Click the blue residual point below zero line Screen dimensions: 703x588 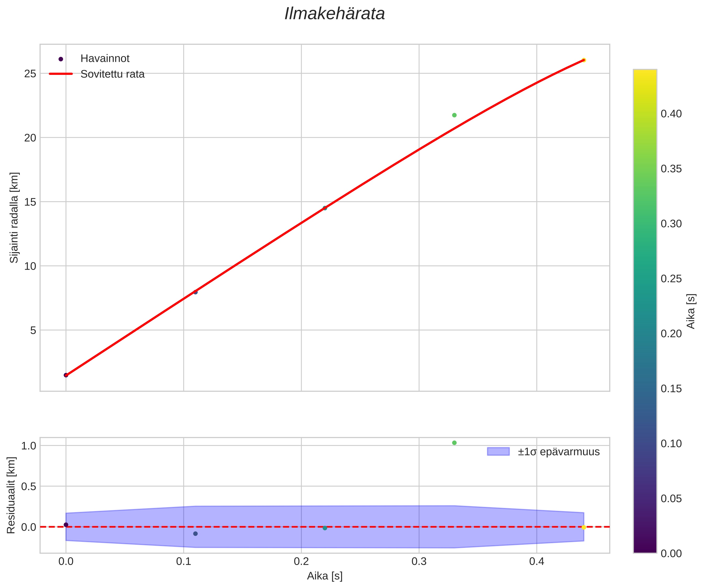195,534
